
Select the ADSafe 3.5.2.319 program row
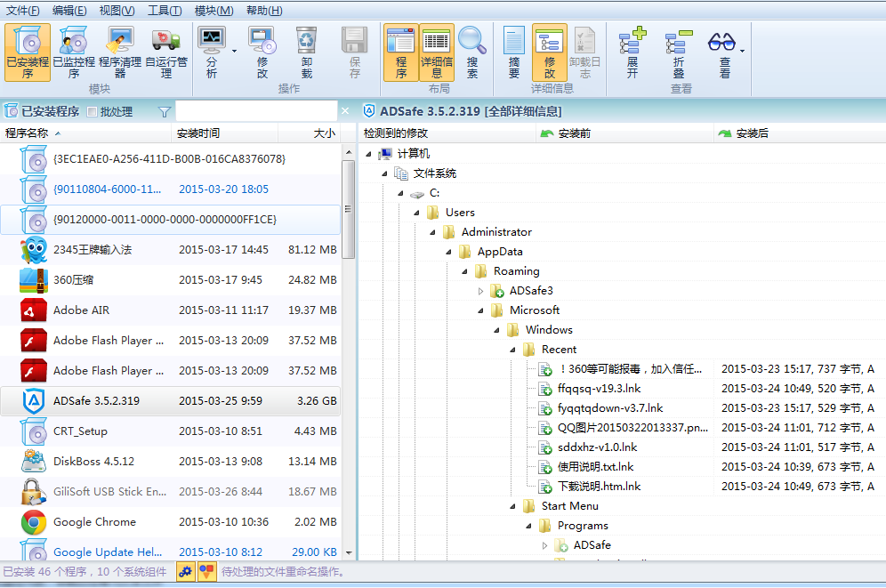[171, 401]
